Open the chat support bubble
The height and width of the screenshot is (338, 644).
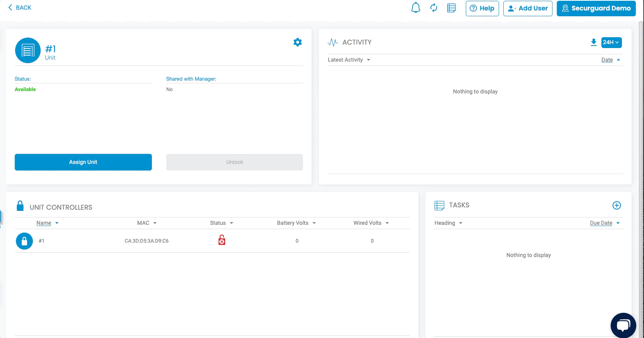click(x=623, y=325)
